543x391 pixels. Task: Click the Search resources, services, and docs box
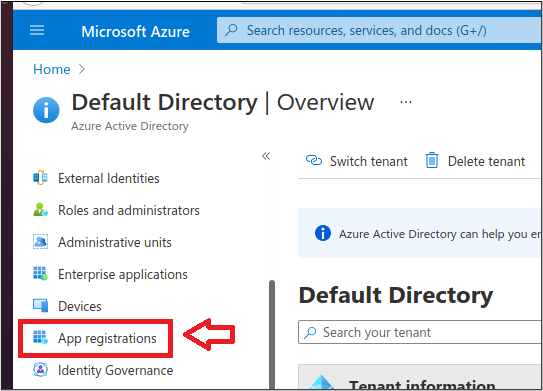tap(379, 30)
